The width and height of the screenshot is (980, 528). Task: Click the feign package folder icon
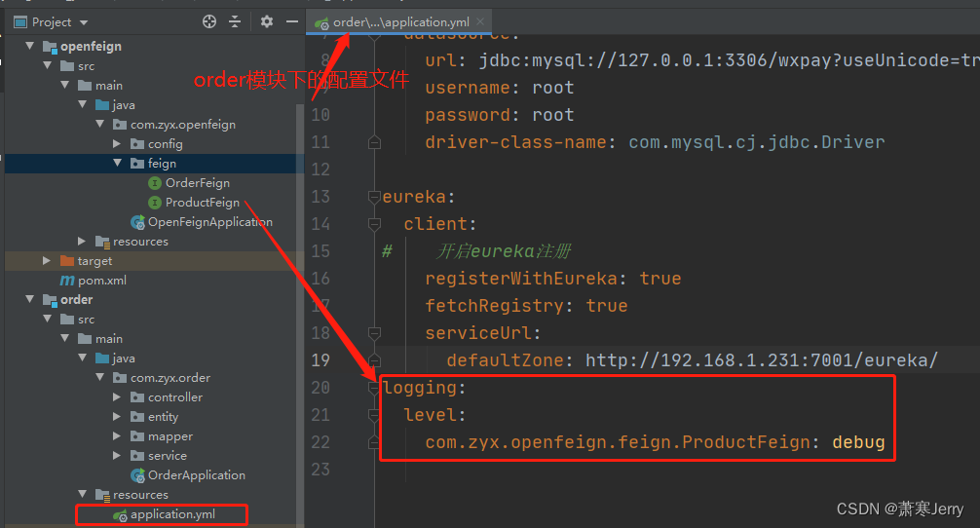[137, 163]
